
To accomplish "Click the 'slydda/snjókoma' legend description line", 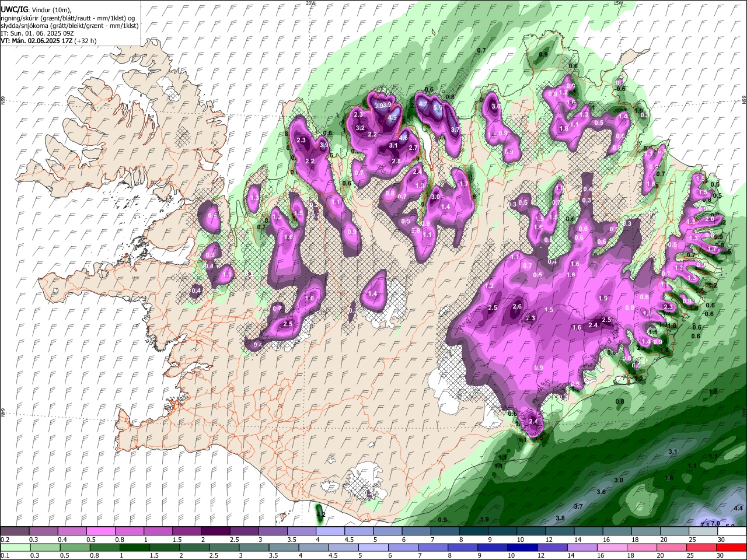I will point(69,26).
